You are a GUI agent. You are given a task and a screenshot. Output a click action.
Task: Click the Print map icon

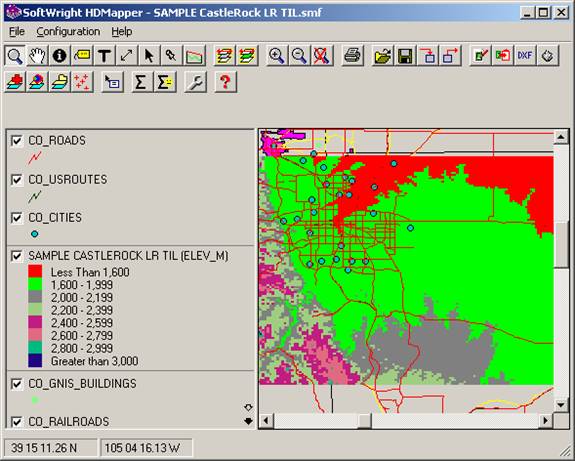352,56
